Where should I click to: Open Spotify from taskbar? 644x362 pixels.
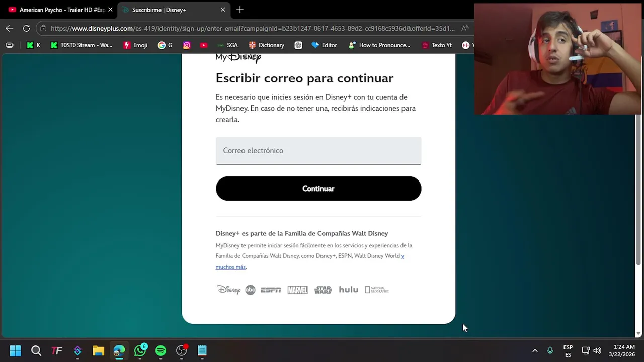[x=160, y=350]
